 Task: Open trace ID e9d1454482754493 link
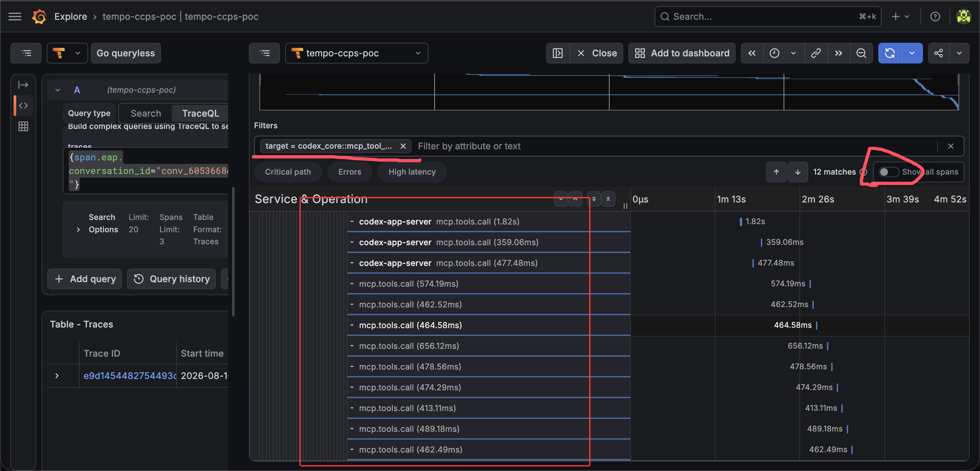(x=130, y=375)
